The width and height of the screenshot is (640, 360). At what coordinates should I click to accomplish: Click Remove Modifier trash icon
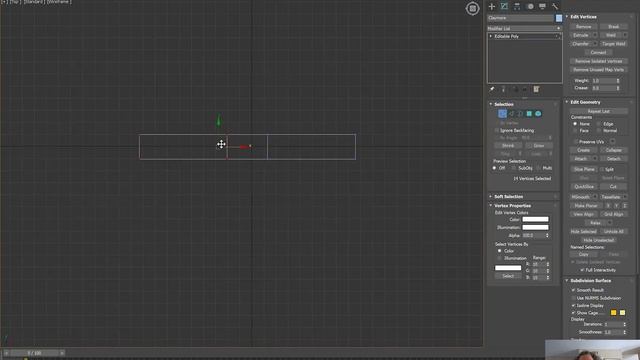point(525,89)
